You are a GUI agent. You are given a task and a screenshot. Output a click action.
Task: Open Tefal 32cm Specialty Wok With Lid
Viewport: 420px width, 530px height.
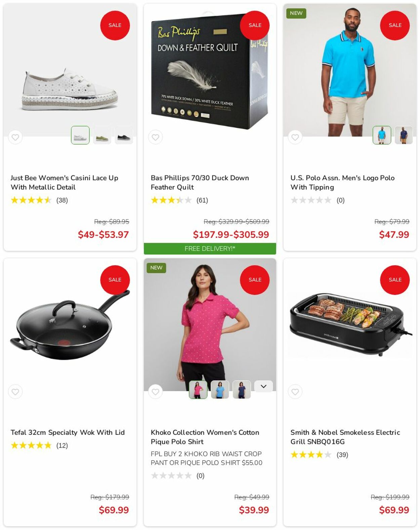tap(68, 432)
